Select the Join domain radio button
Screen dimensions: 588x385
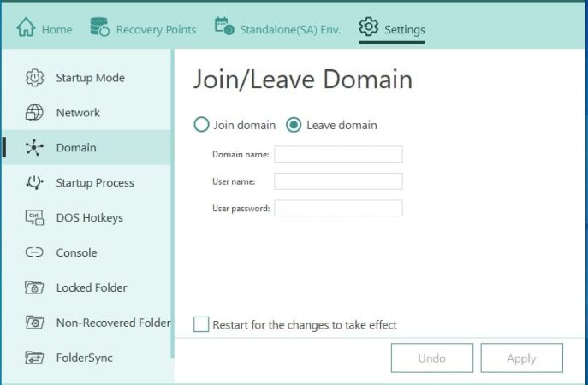click(202, 125)
